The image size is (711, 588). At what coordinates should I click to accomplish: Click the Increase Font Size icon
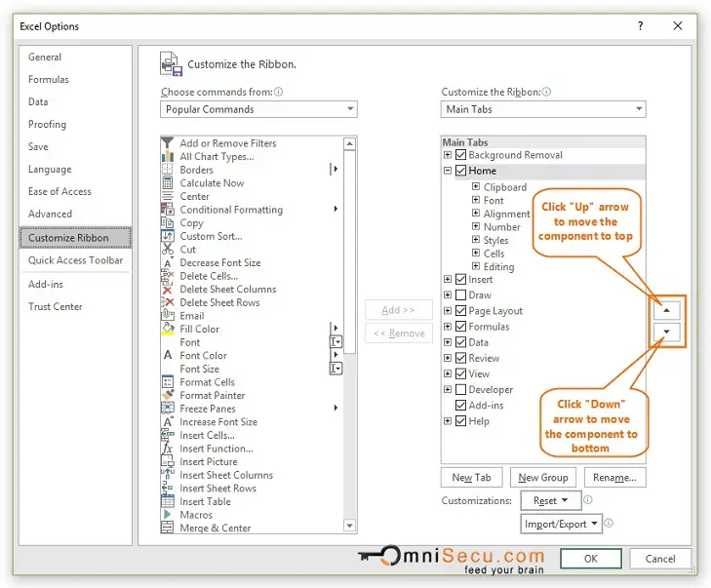click(168, 421)
